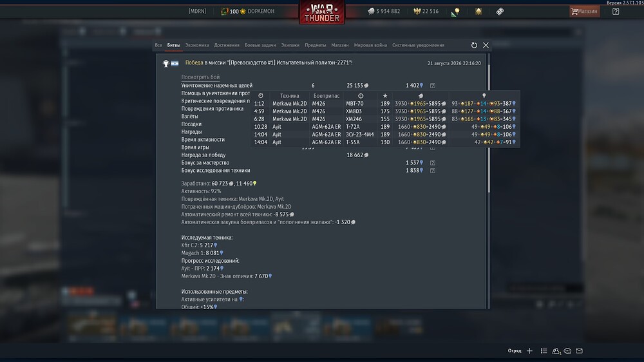Open the Системные уведомления tab

pos(418,45)
